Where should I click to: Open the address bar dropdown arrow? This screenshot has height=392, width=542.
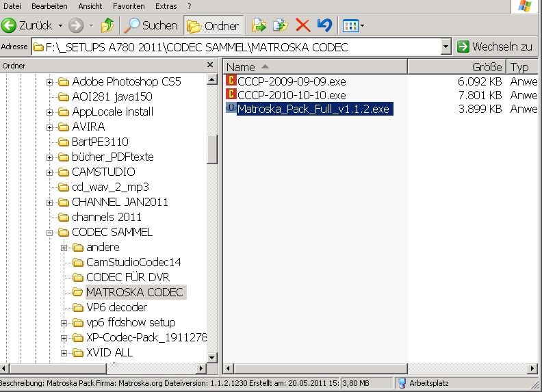[446, 47]
